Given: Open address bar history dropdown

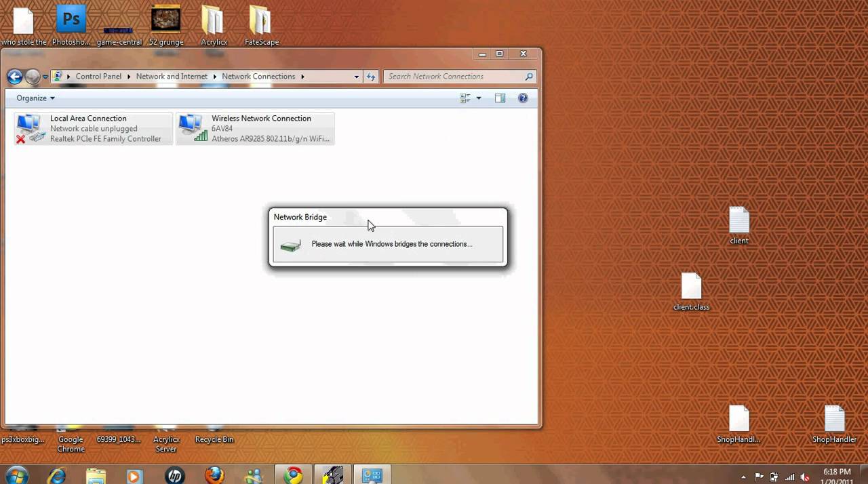Looking at the screenshot, I should tap(357, 77).
